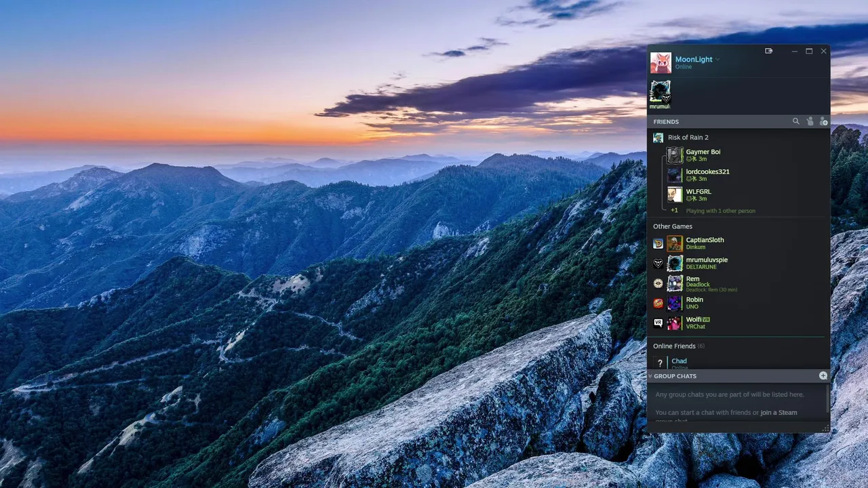The image size is (868, 488).
Task: Click the group chats panel scrollbar
Action: tap(828, 400)
